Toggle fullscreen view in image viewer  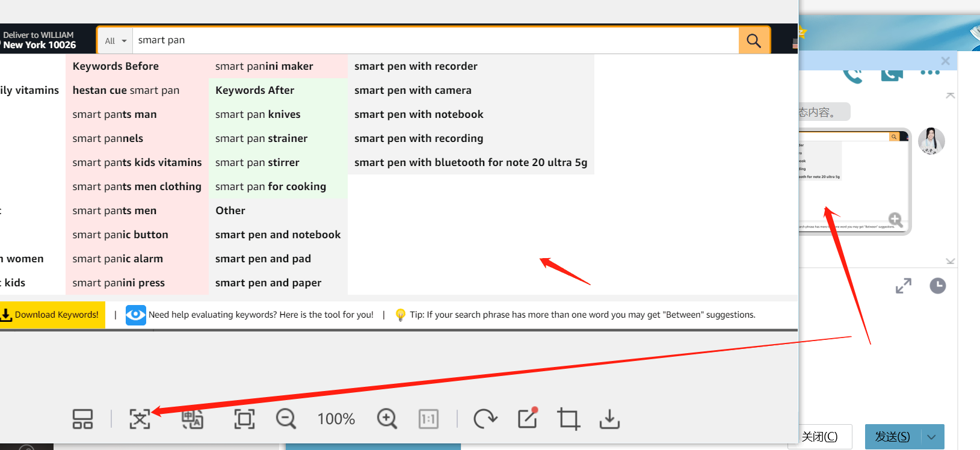pos(244,419)
